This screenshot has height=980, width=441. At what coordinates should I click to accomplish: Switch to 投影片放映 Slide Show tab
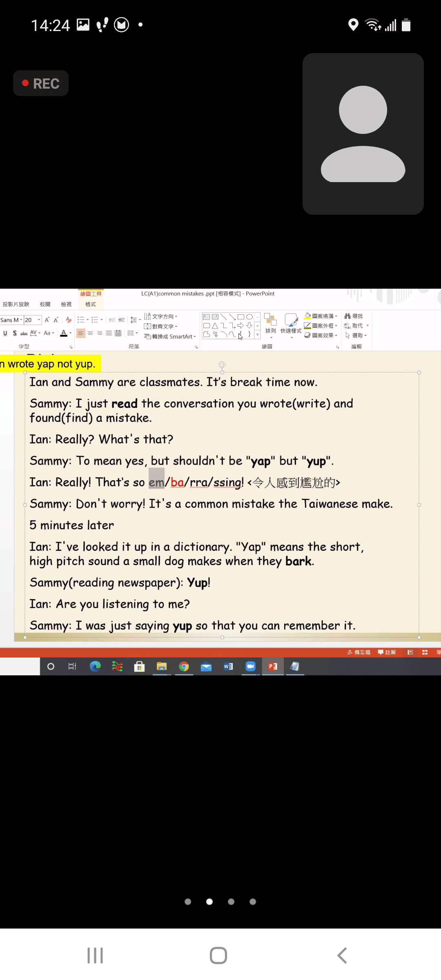[16, 304]
